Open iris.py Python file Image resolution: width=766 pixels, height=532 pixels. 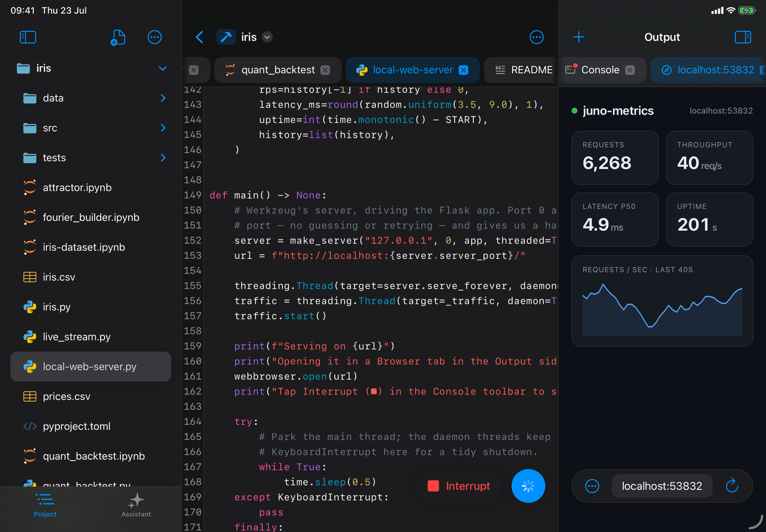91,307
